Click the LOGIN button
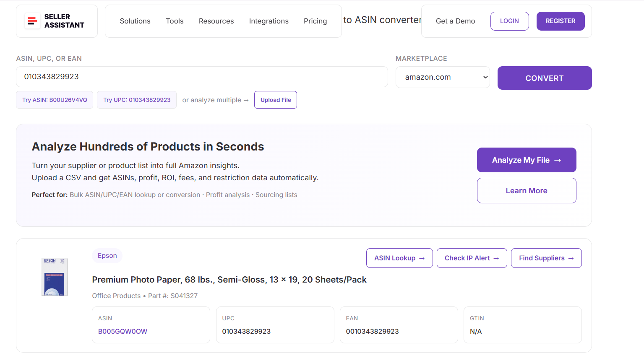644x353 pixels. [x=509, y=21]
